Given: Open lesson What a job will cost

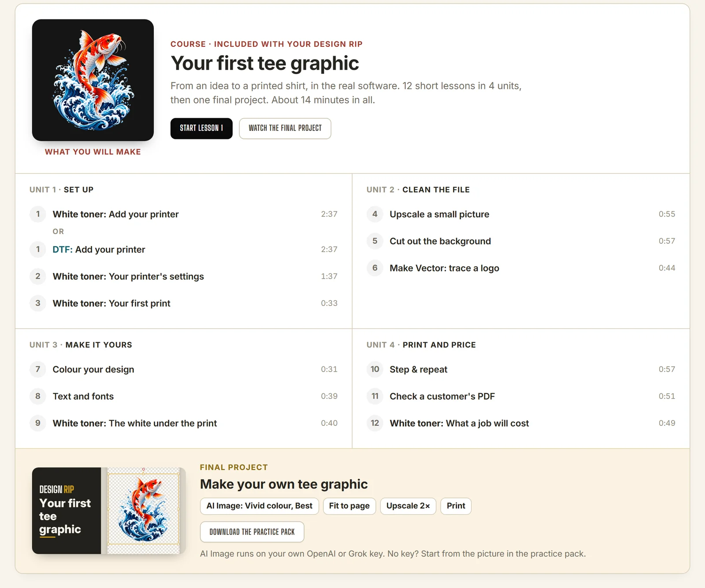Looking at the screenshot, I should click(x=521, y=423).
